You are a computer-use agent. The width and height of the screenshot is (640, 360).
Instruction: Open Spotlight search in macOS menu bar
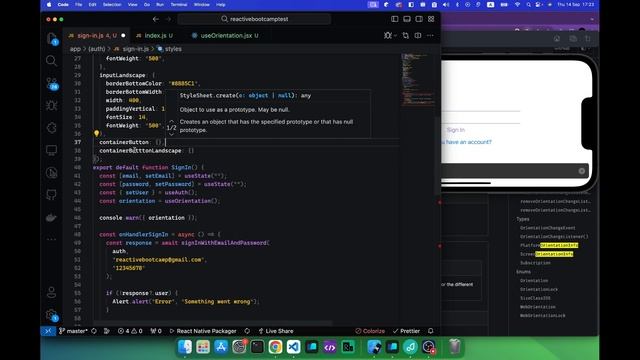click(x=529, y=4)
